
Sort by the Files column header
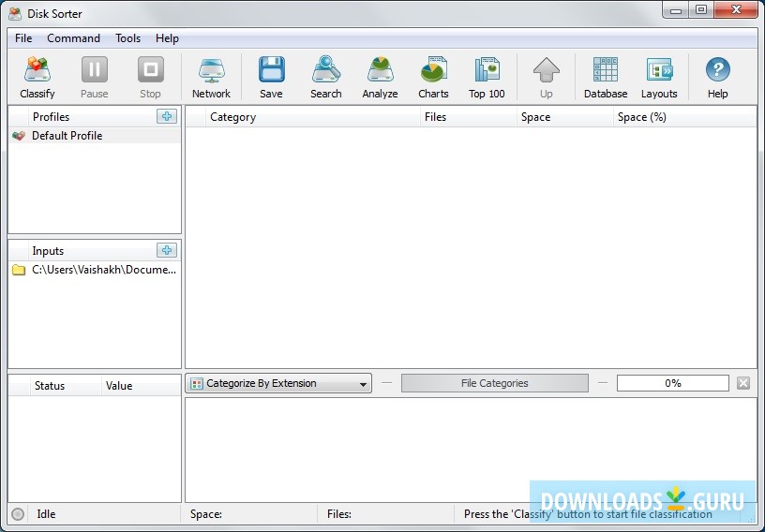pyautogui.click(x=469, y=117)
